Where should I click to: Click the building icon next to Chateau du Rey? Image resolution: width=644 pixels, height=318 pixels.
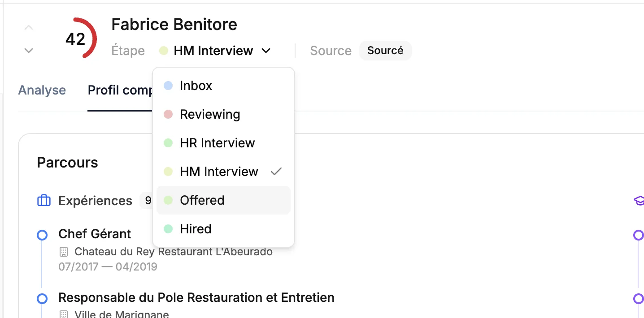coord(64,252)
